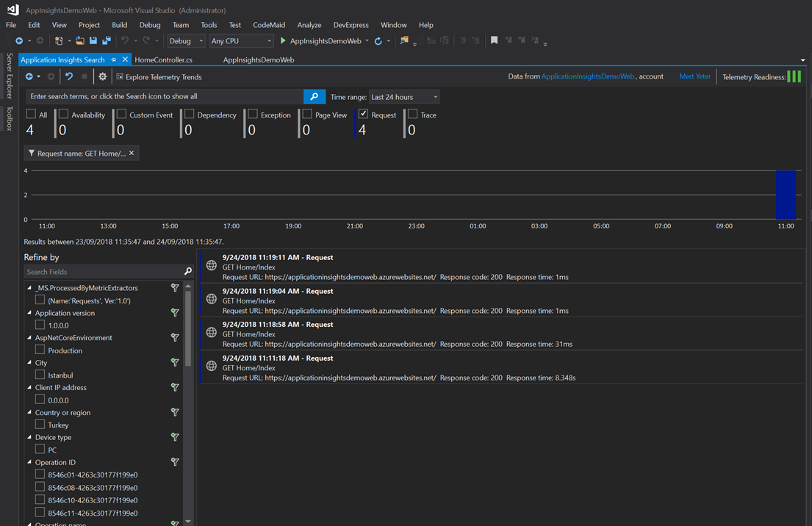Viewport: 812px width, 526px height.
Task: Click the Navigate Backward arrow in main toolbar
Action: pyautogui.click(x=19, y=40)
